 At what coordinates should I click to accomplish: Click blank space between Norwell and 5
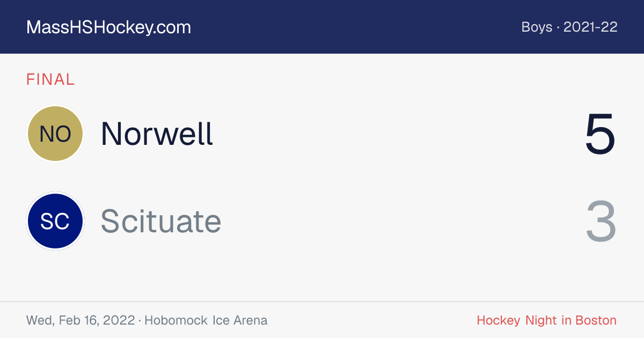tap(397, 134)
